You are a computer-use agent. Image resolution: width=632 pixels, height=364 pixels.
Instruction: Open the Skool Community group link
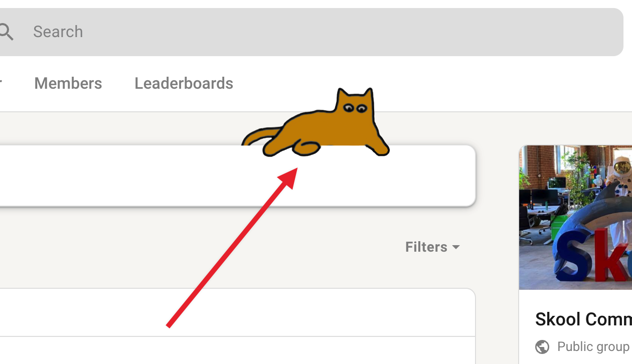pyautogui.click(x=583, y=319)
